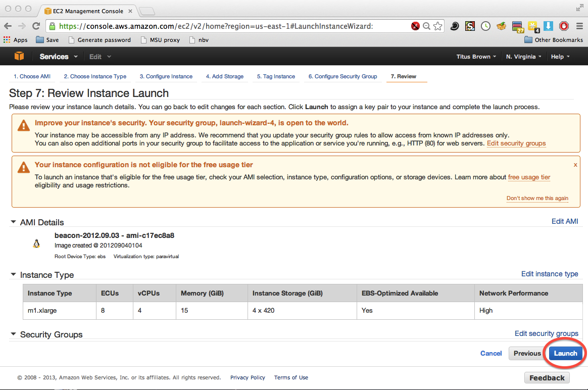The width and height of the screenshot is (588, 390).
Task: Close the EC2 Management Console tab
Action: 130,11
